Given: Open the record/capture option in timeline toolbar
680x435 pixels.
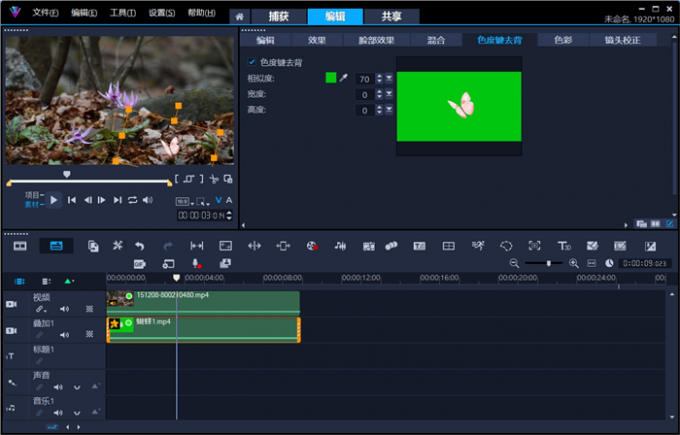Looking at the screenshot, I should (312, 246).
